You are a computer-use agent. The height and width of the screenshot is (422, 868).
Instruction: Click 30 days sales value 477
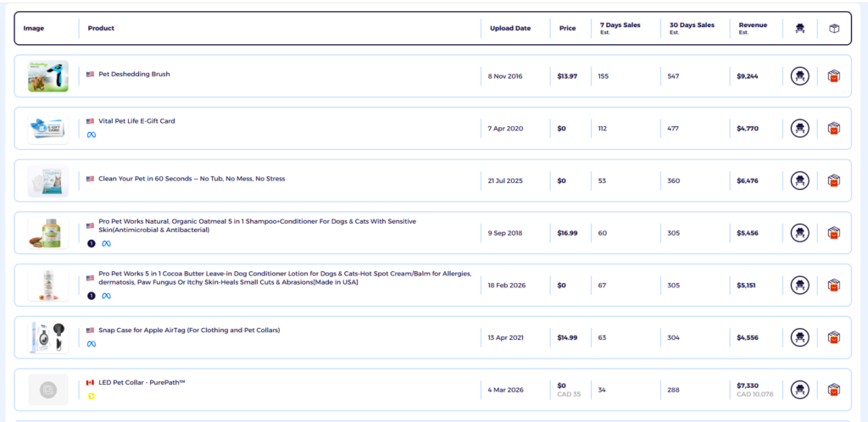click(673, 128)
